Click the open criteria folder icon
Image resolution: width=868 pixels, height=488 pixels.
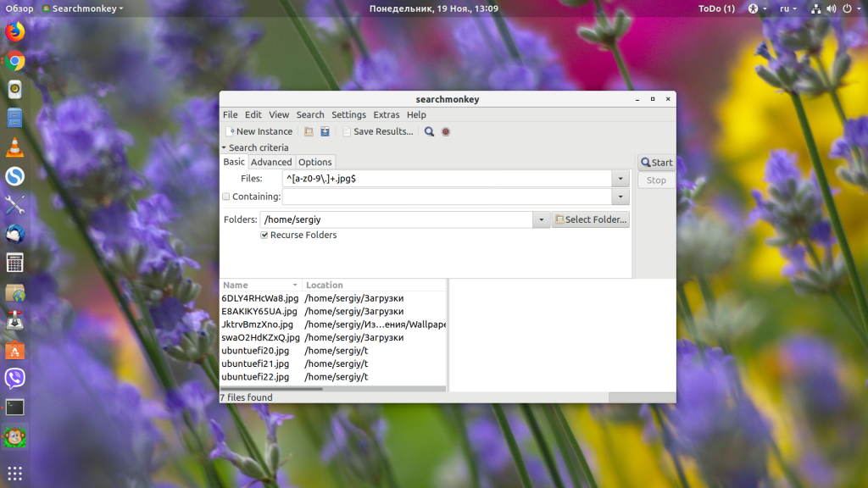[309, 131]
